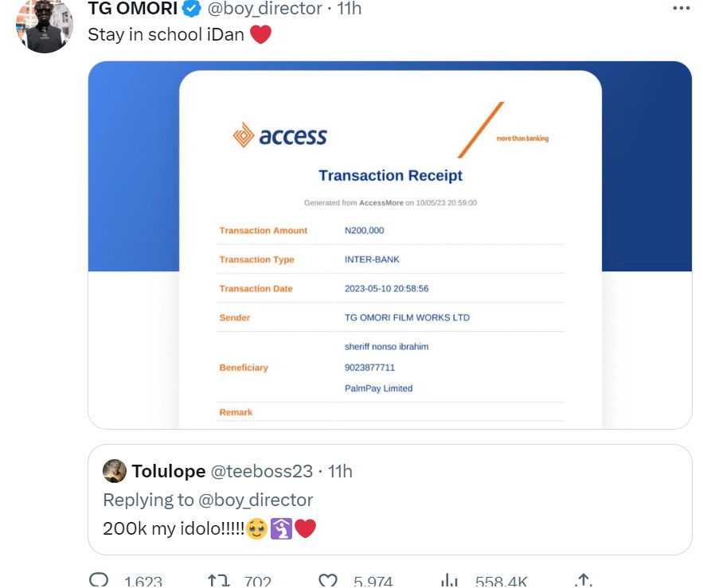703x588 pixels.
Task: Click the 558.4K views count
Action: tap(503, 582)
